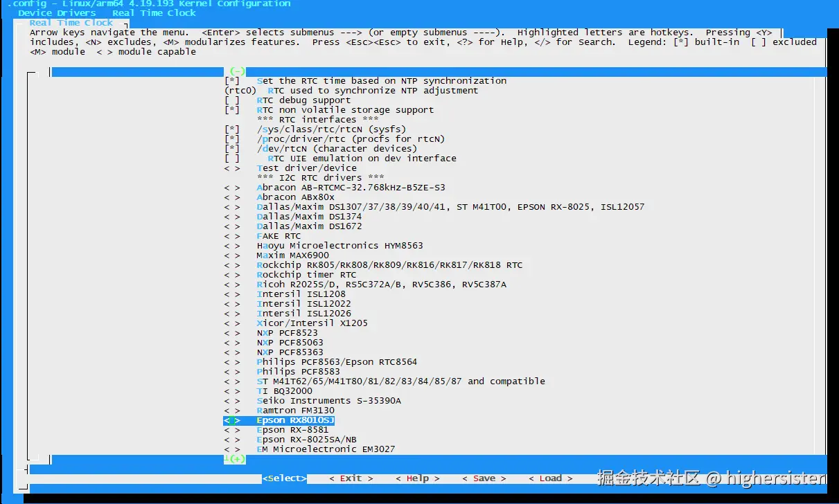Select the highlighted Epson RX8010SJ entry
This screenshot has width=839, height=504.
(295, 420)
